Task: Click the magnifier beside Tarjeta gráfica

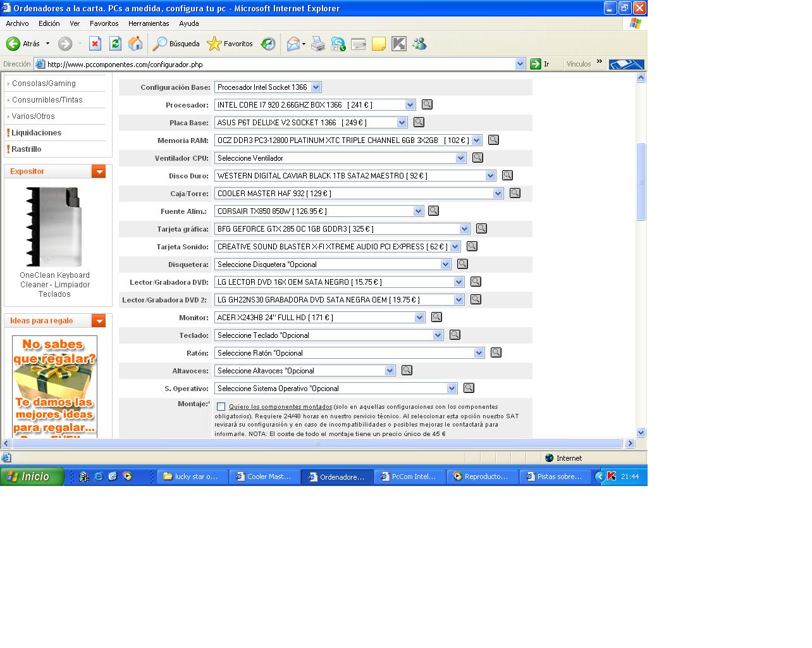Action: pyautogui.click(x=481, y=228)
